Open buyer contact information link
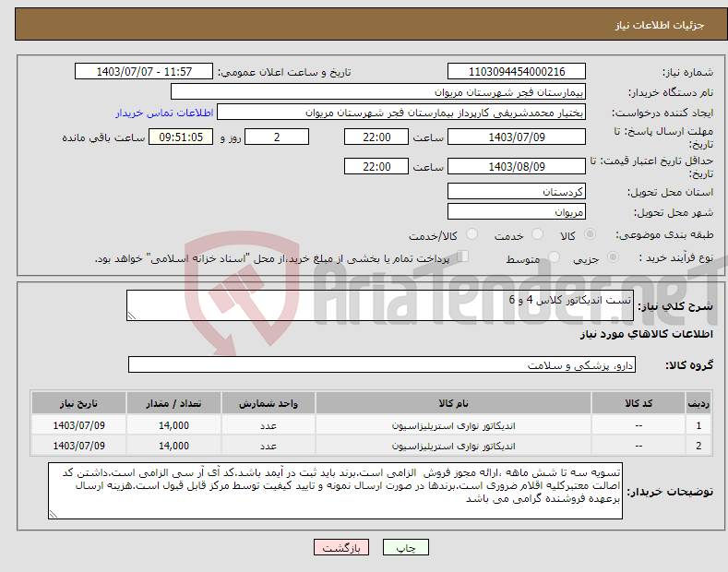 [164, 113]
